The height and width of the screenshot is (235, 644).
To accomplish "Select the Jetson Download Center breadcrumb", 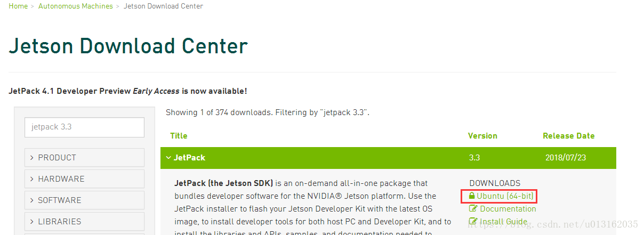I will tap(163, 6).
